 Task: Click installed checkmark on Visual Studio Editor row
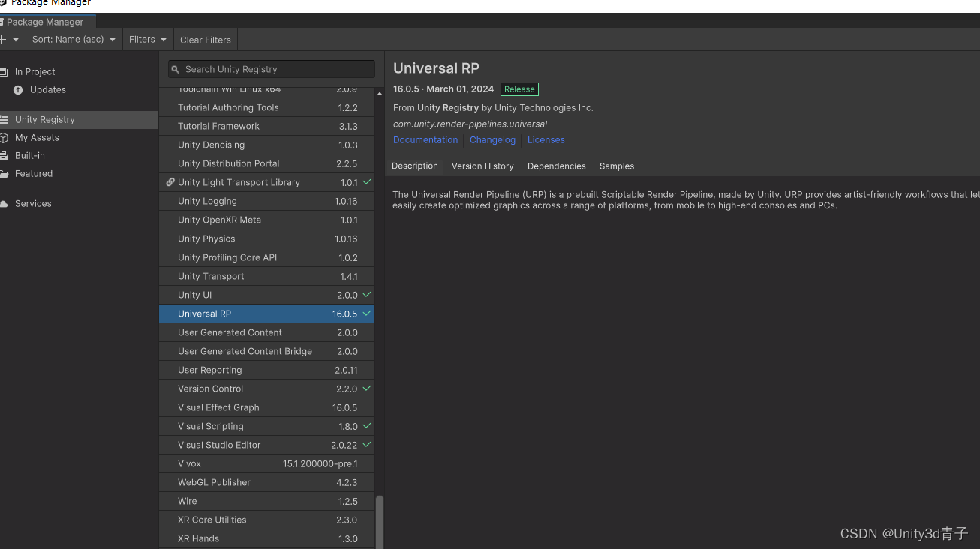click(367, 445)
